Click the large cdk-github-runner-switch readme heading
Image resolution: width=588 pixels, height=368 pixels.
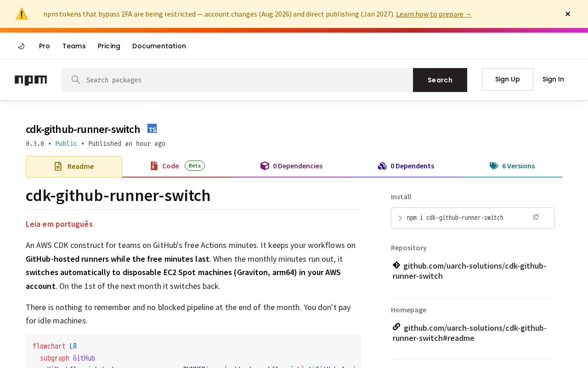[x=118, y=195]
